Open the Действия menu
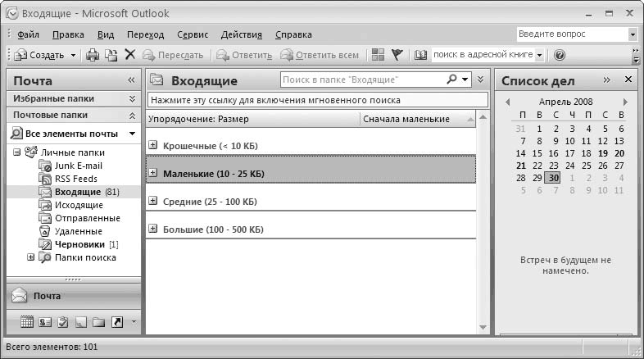This screenshot has width=644, height=359. click(x=241, y=34)
